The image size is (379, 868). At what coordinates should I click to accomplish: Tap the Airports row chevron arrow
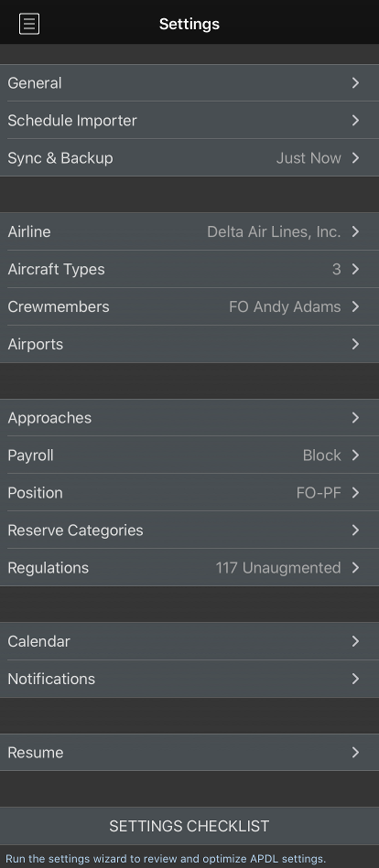tap(356, 344)
